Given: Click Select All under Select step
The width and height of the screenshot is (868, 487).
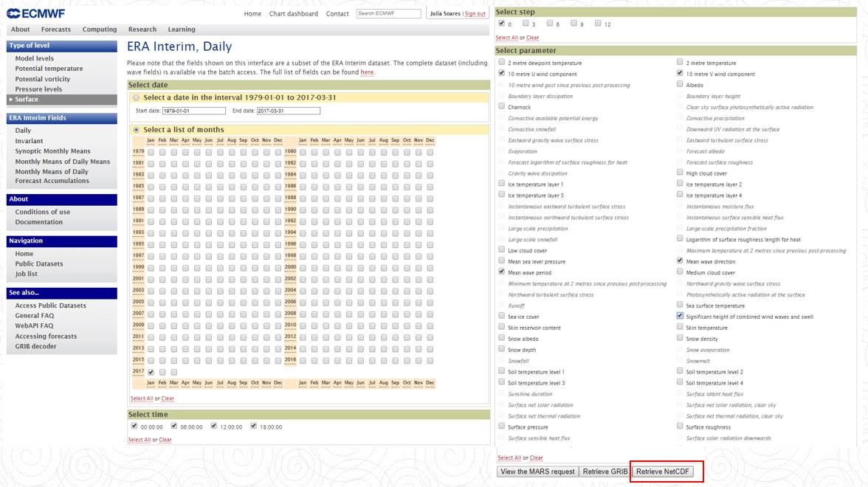Looking at the screenshot, I should tap(507, 38).
